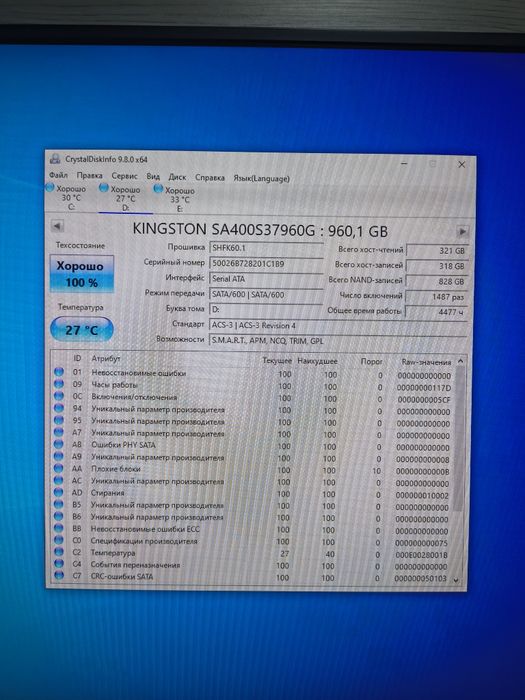The image size is (525, 700).
Task: Click the attribute list scrollbar thumb
Action: [458, 439]
